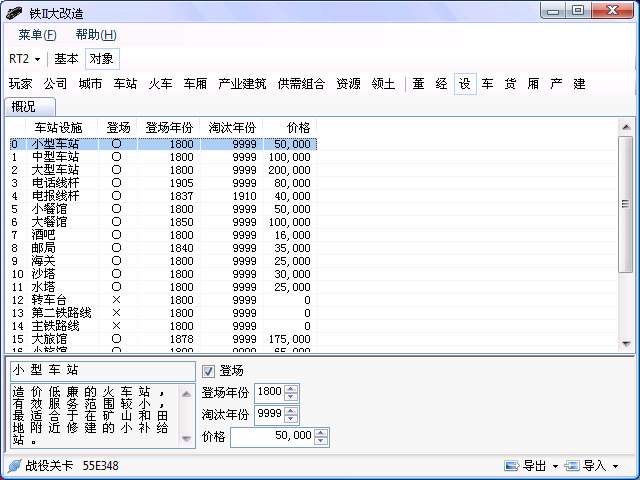Click description box scroll down arrow

point(186,439)
